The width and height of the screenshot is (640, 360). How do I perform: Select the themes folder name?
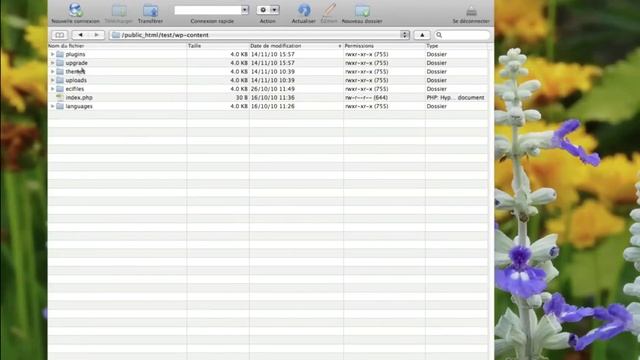tap(75, 71)
